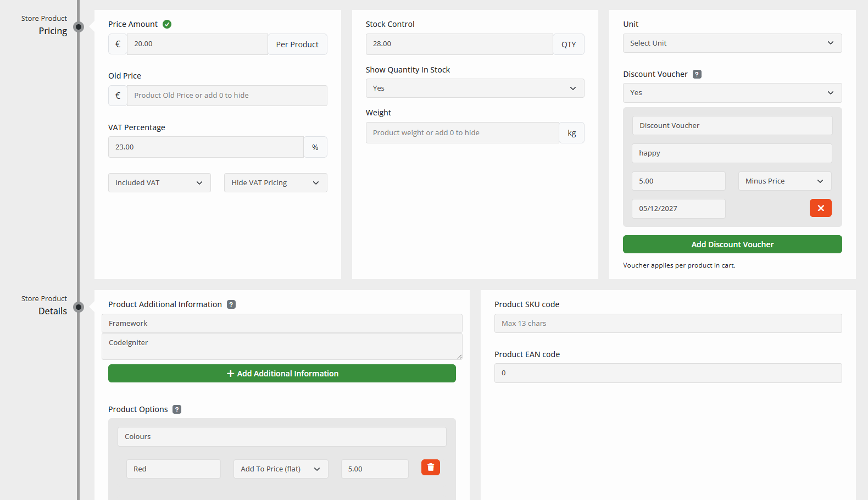Click the green checkmark next to Price Amount

(167, 24)
